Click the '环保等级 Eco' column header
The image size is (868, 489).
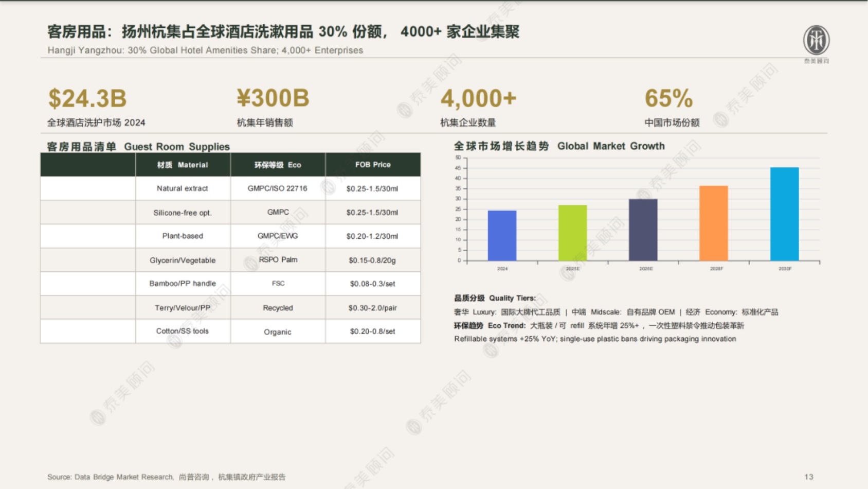pos(278,165)
